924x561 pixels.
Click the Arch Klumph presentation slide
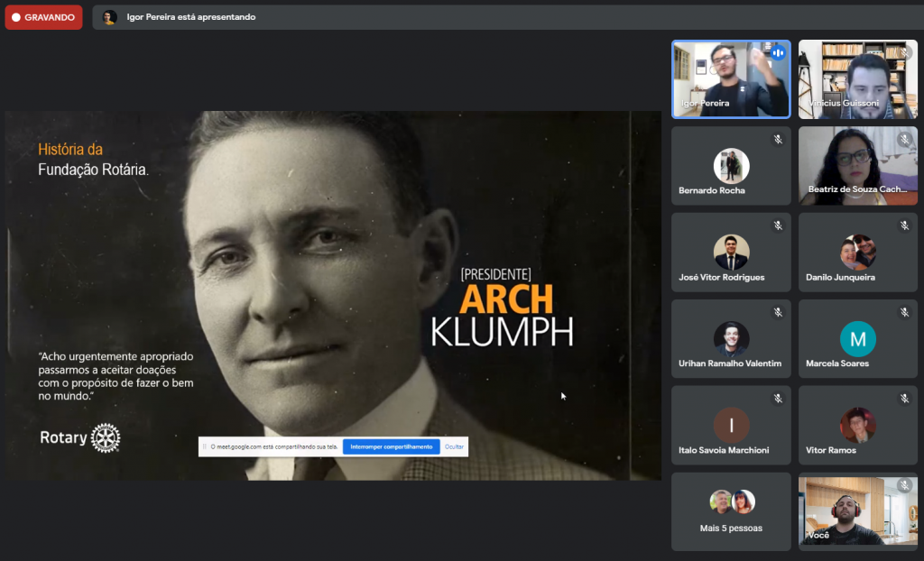click(333, 295)
